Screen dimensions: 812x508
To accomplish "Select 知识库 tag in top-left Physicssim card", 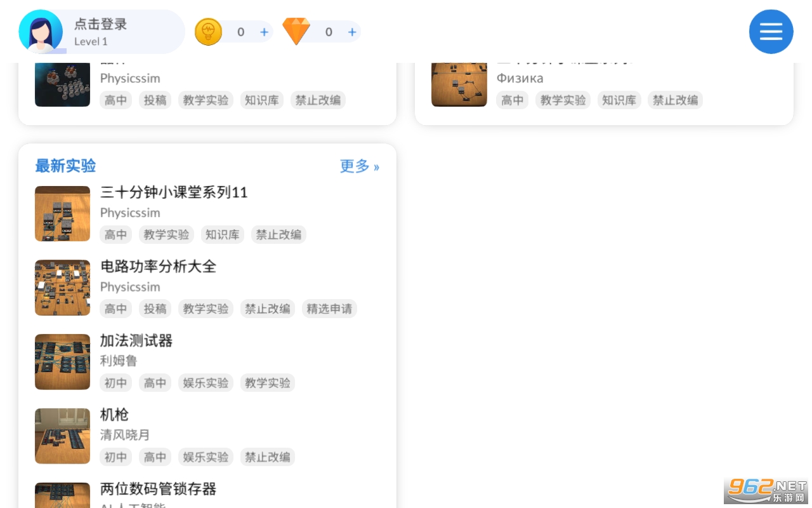I will [x=262, y=100].
